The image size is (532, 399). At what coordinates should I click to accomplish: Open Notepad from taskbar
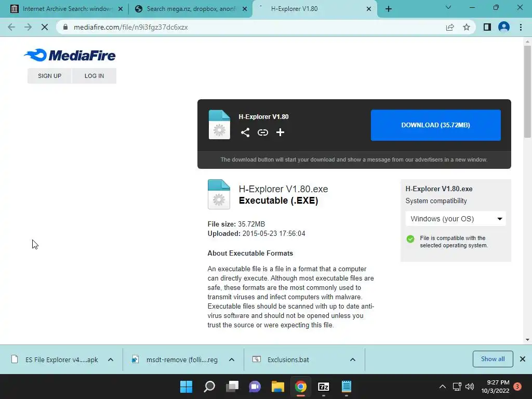(x=347, y=387)
